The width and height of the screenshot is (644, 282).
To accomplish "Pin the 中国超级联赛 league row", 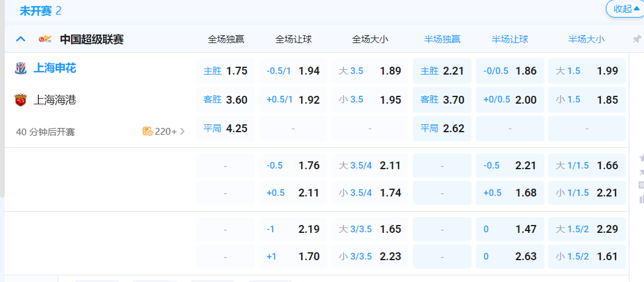I will pyautogui.click(x=637, y=39).
